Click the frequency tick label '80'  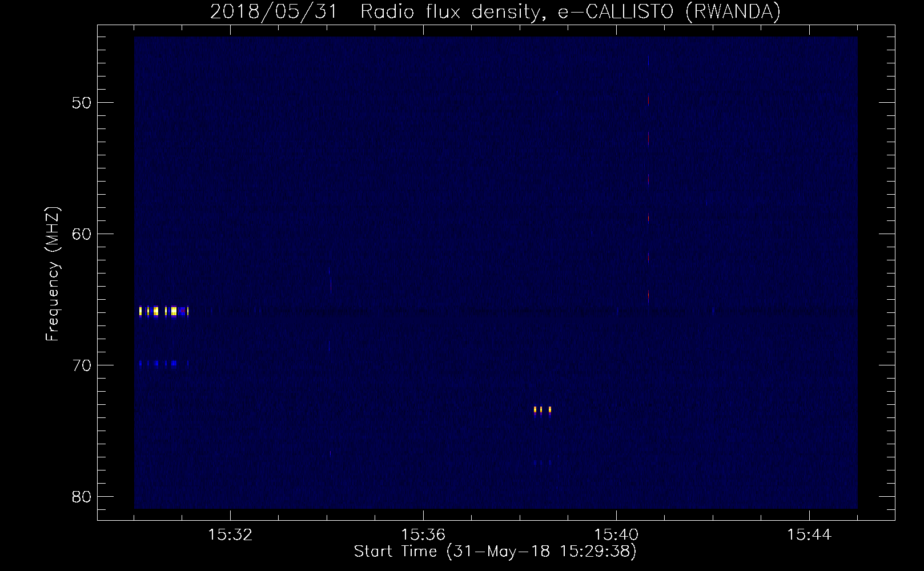(x=82, y=497)
